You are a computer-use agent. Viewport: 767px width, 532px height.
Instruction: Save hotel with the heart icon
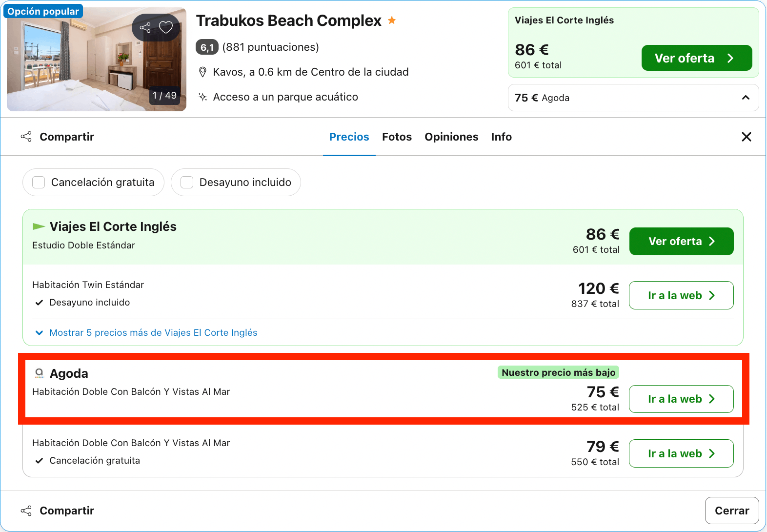166,27
